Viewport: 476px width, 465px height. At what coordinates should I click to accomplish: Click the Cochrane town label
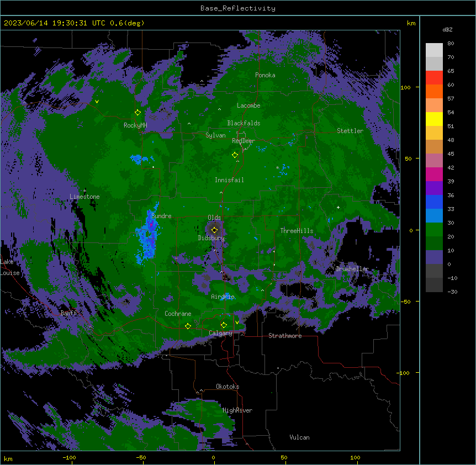178,314
